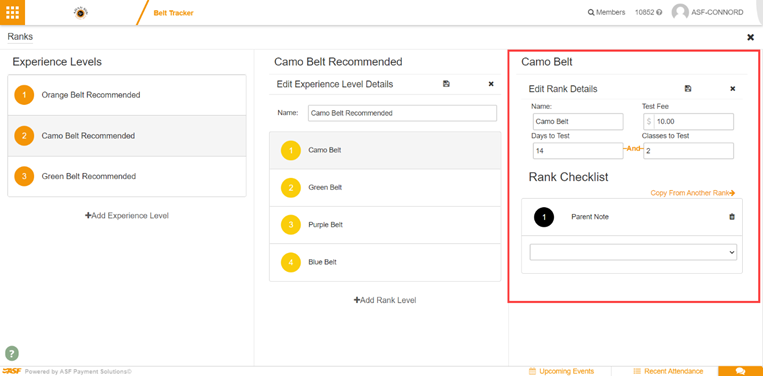Click the round logo in header
Viewport: 763px width, 376px height.
pos(80,13)
